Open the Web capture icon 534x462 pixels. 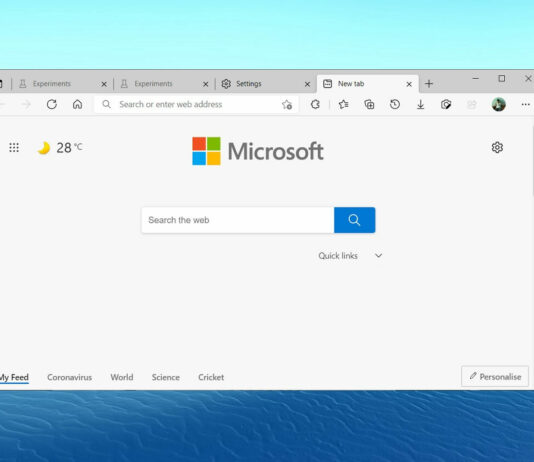446,104
